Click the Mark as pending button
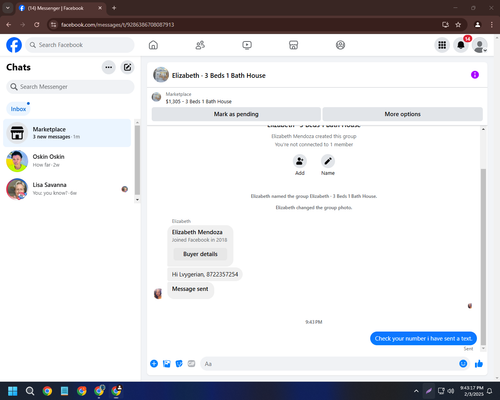 (236, 114)
